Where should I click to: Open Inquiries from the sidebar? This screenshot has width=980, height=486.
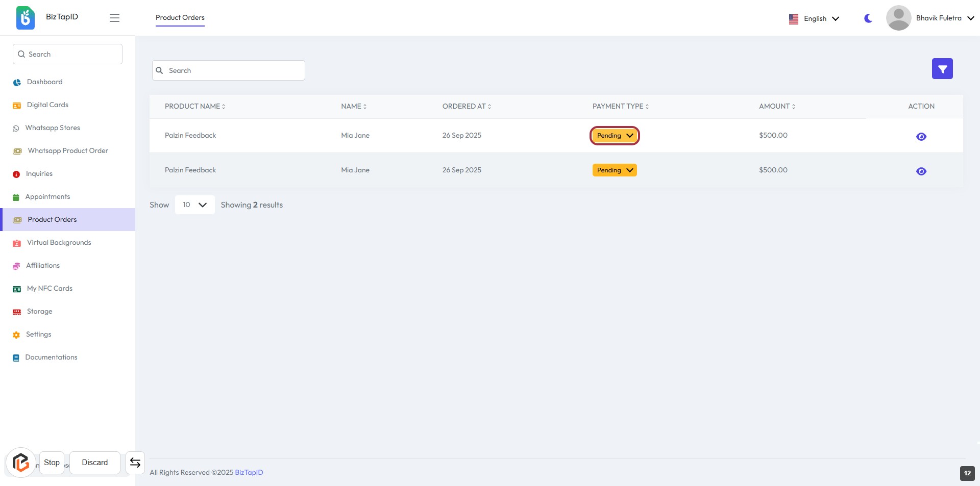click(39, 174)
